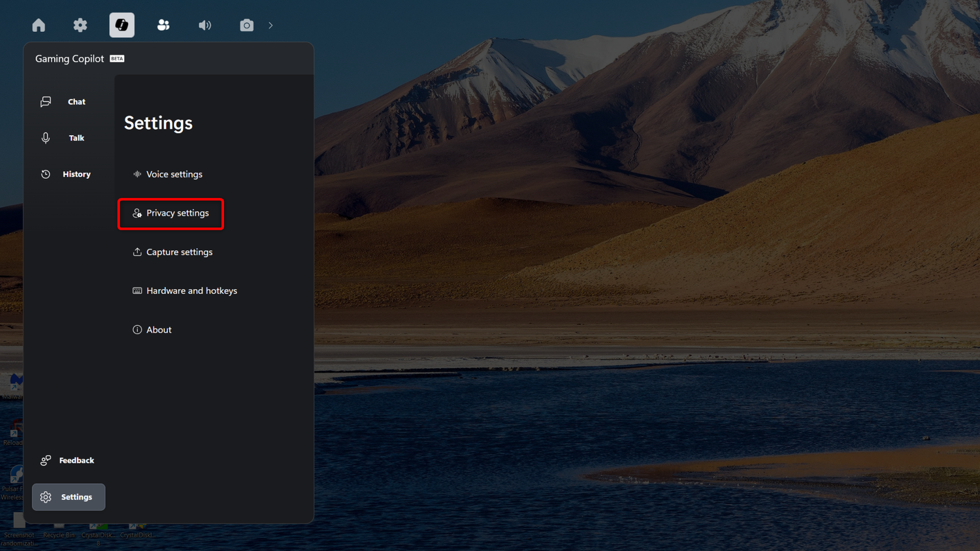Select the second CrystalDisk desktop shortcut
Viewport: 980px width, 551px height.
coord(137,530)
